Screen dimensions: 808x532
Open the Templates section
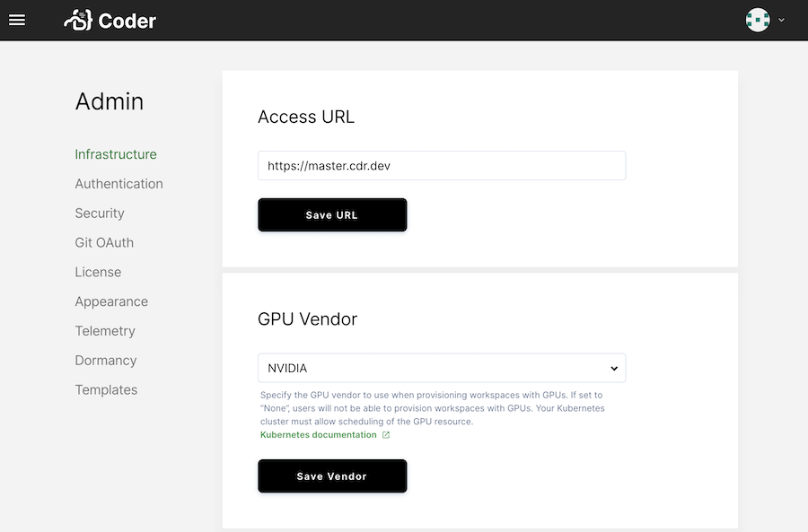(x=106, y=390)
